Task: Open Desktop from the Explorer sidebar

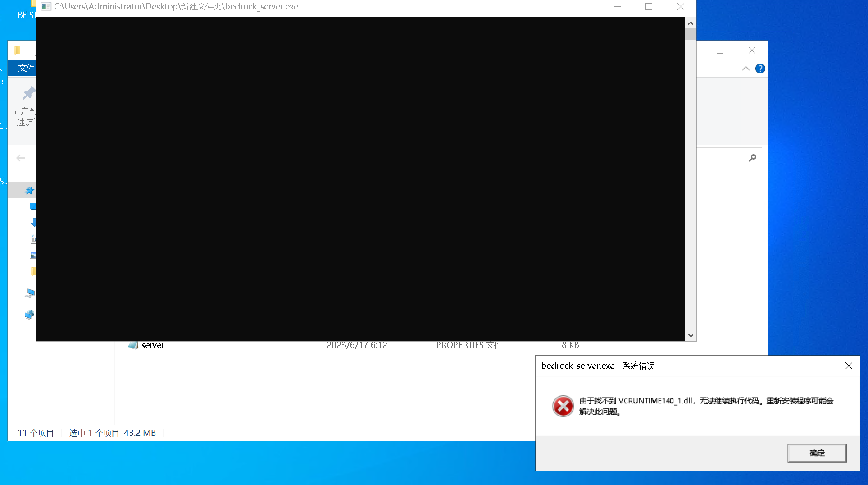Action: pos(32,206)
